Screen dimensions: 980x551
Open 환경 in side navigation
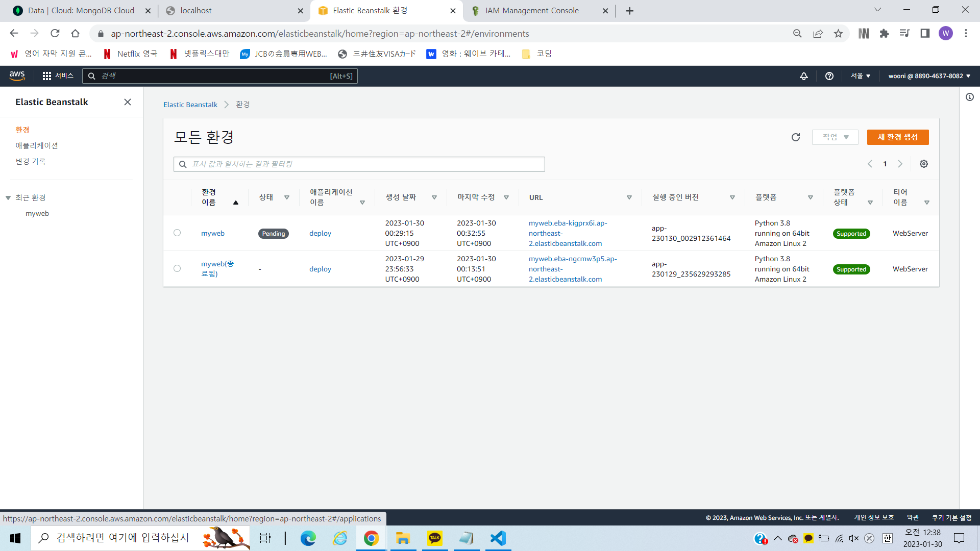click(22, 130)
